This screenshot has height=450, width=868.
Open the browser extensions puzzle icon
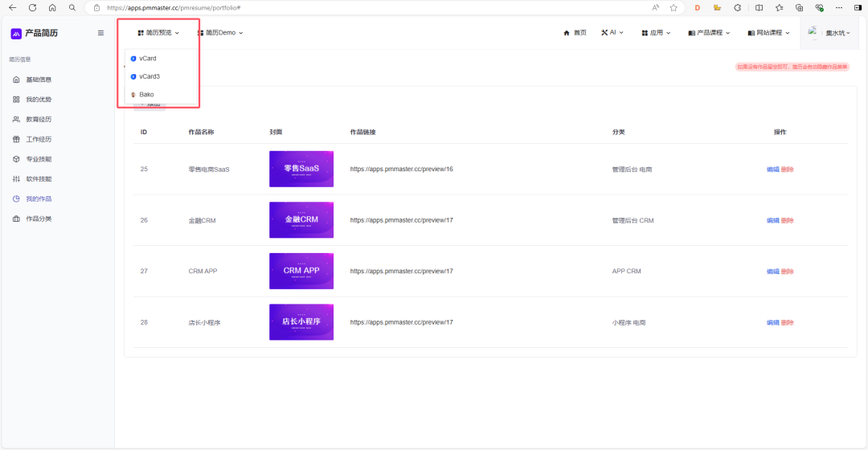click(738, 8)
